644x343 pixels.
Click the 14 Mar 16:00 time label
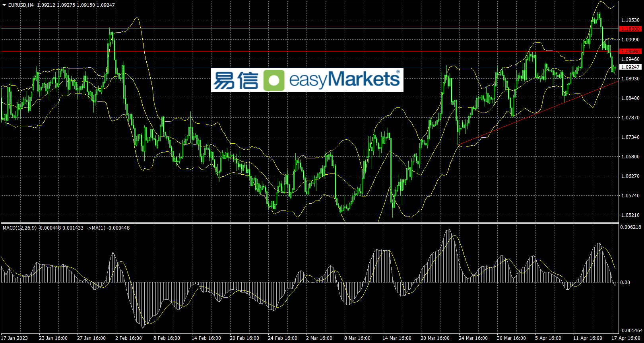click(x=397, y=338)
